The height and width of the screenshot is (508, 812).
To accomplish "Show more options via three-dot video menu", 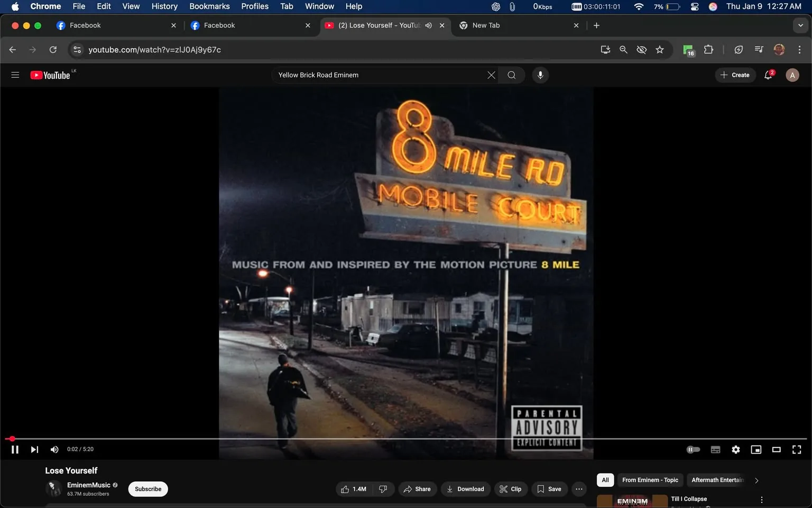I will 578,489.
